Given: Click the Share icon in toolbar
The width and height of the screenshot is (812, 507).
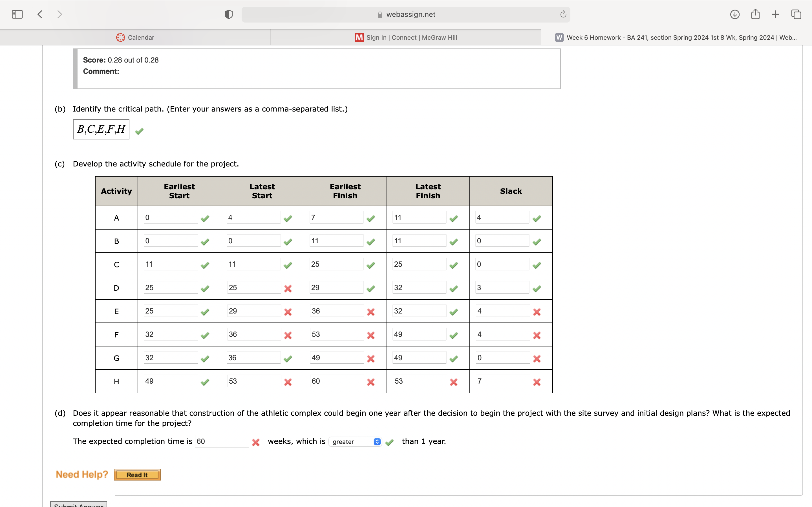Looking at the screenshot, I should (755, 14).
